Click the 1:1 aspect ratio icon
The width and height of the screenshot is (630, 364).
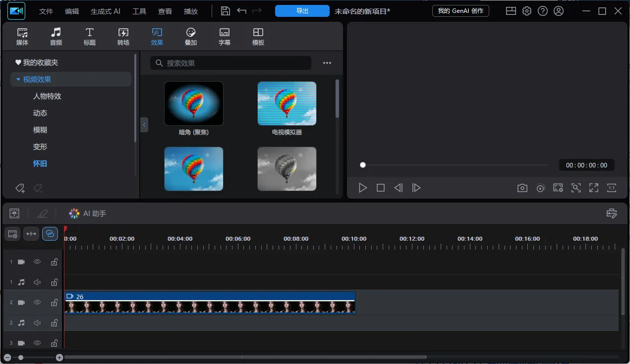(x=612, y=188)
